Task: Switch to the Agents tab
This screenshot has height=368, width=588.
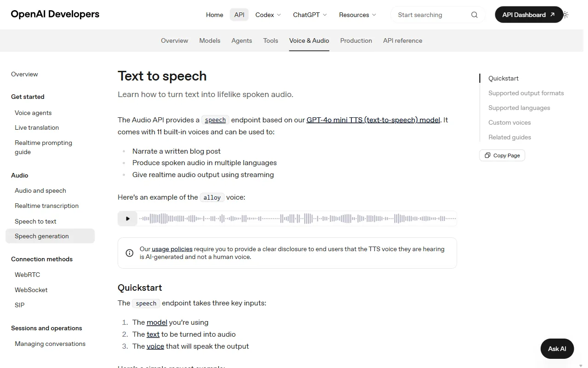Action: click(x=242, y=40)
